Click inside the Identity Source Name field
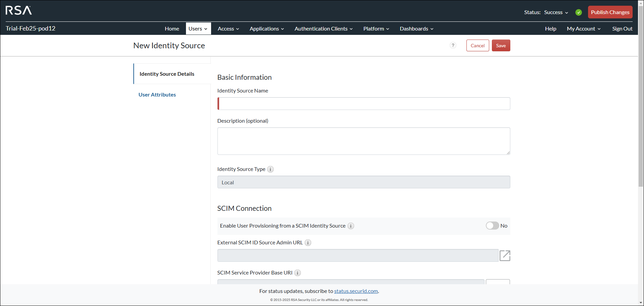Image resolution: width=644 pixels, height=306 pixels. click(364, 104)
